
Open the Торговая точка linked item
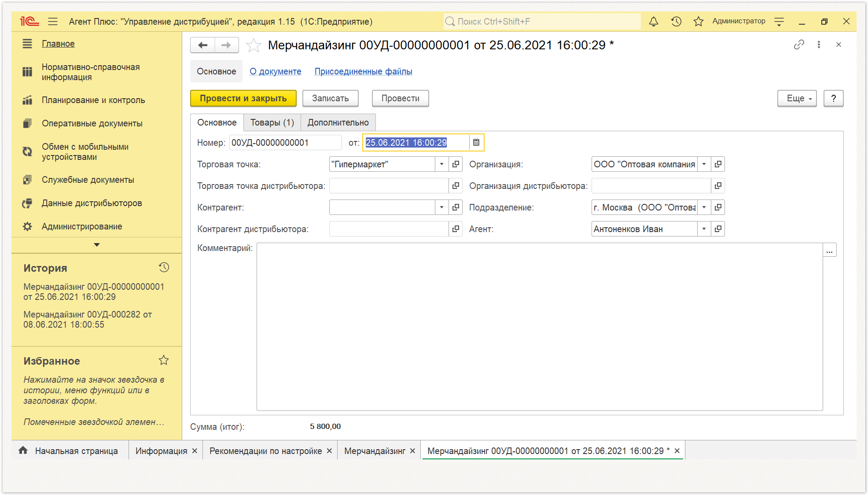pos(456,164)
